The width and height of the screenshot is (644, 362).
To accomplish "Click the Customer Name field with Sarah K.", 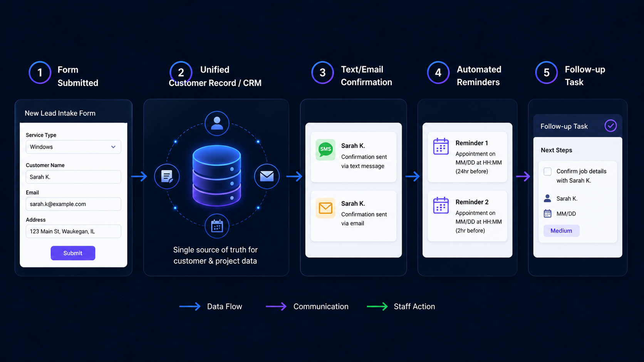I will 73,177.
